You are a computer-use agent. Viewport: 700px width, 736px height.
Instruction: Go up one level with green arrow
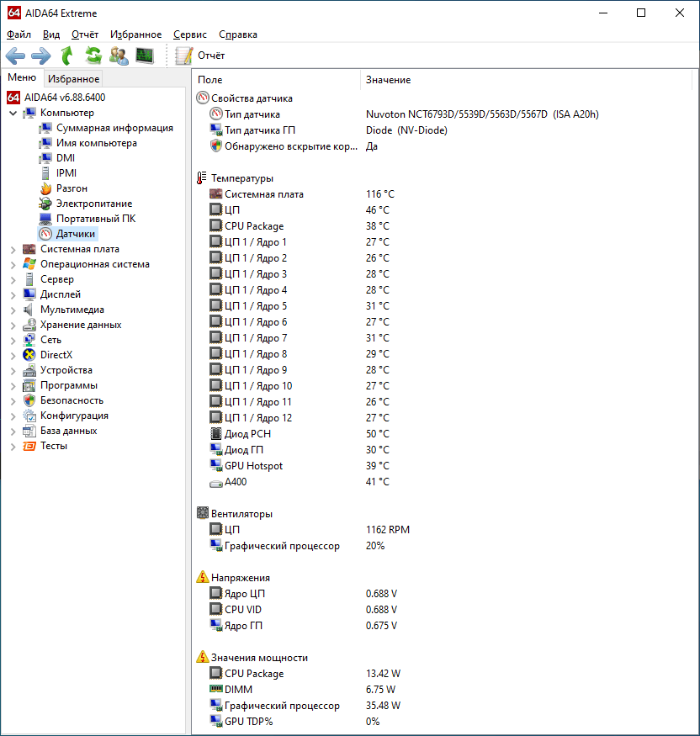(x=67, y=56)
